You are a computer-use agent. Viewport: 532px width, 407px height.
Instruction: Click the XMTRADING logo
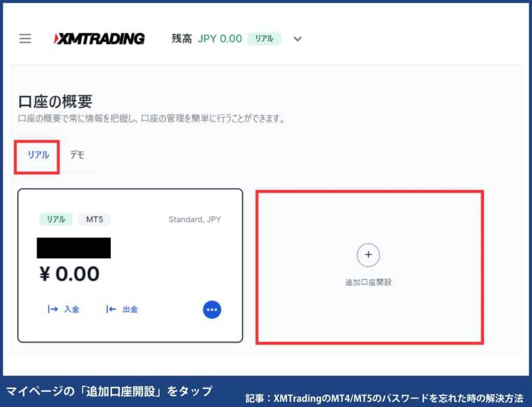point(99,38)
